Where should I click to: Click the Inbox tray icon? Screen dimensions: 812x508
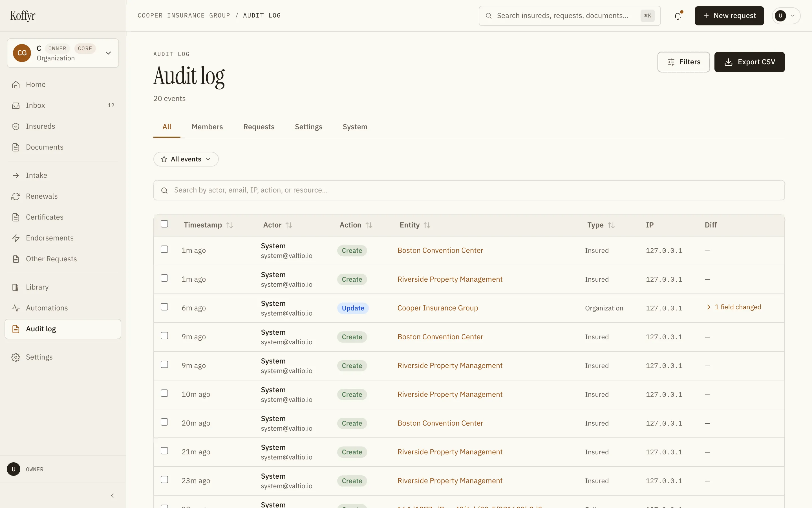point(16,106)
